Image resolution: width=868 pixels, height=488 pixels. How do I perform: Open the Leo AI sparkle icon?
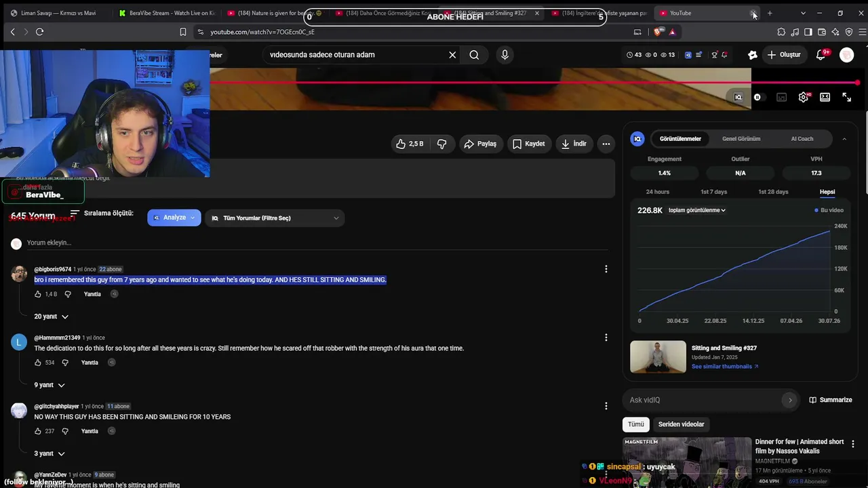(x=835, y=32)
